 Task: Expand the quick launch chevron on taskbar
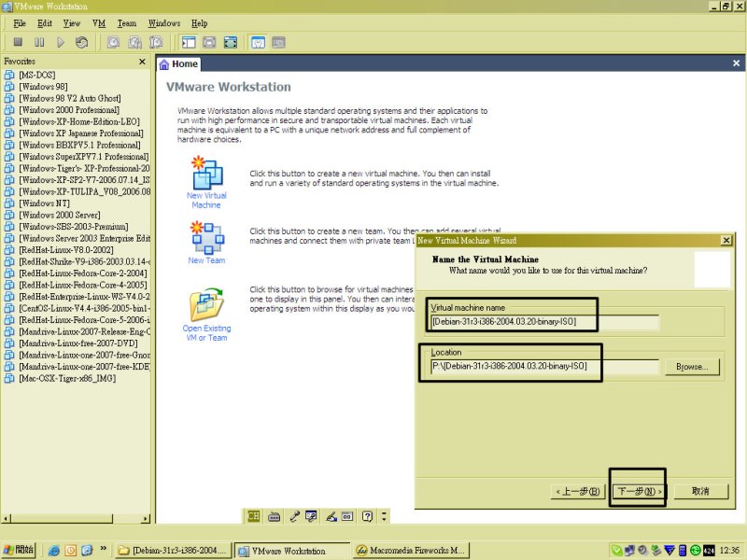[103, 549]
